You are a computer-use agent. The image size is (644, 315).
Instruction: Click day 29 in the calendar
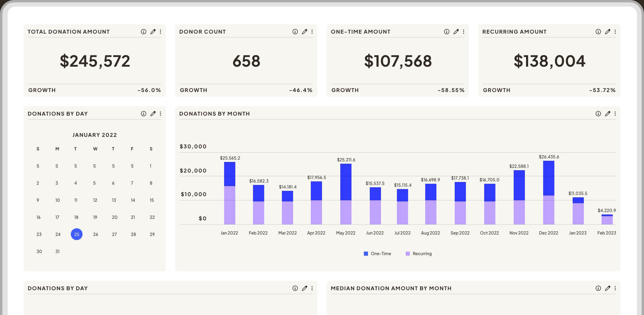[x=152, y=234]
